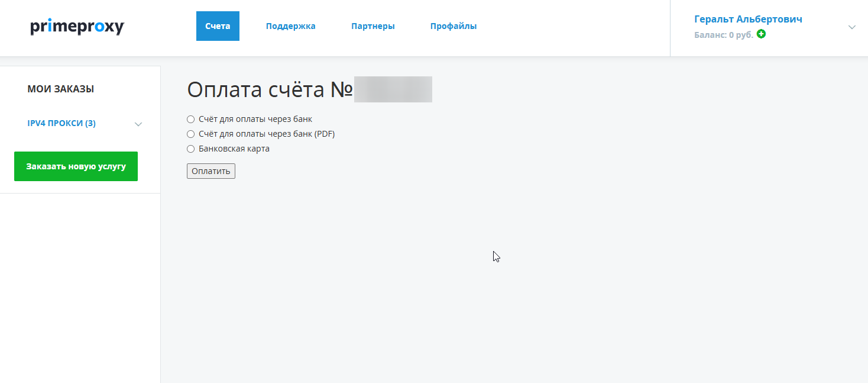This screenshot has height=383, width=868.
Task: Open the Счета tab
Action: click(218, 26)
